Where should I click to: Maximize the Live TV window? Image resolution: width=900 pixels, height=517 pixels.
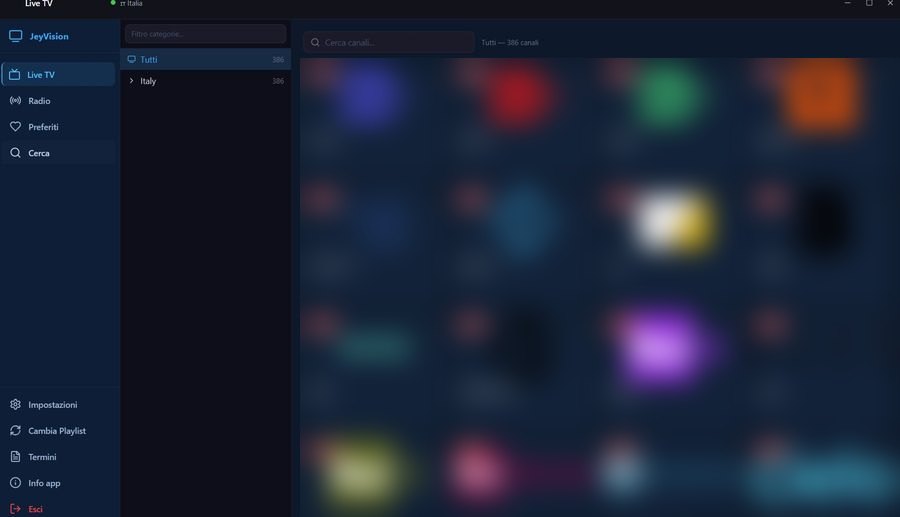(869, 3)
